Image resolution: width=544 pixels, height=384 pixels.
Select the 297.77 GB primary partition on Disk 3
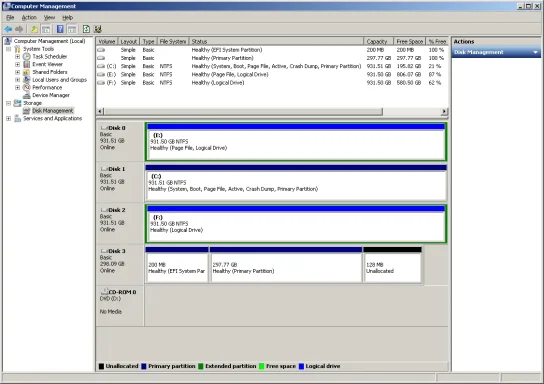point(286,265)
